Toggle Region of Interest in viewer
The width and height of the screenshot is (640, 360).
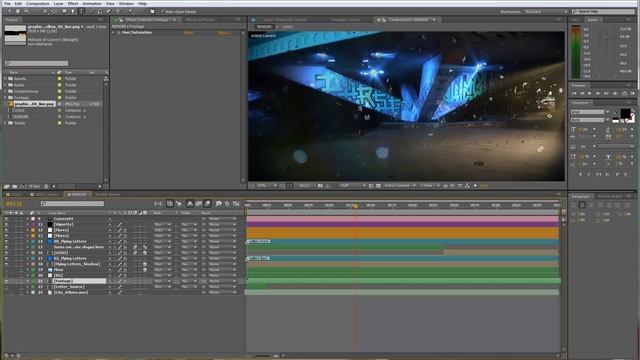[371, 186]
